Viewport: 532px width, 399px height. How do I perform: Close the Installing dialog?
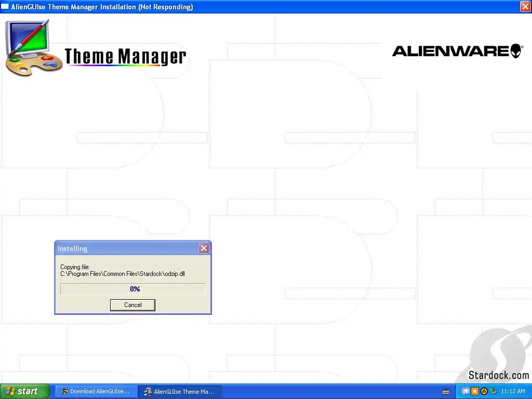click(204, 248)
